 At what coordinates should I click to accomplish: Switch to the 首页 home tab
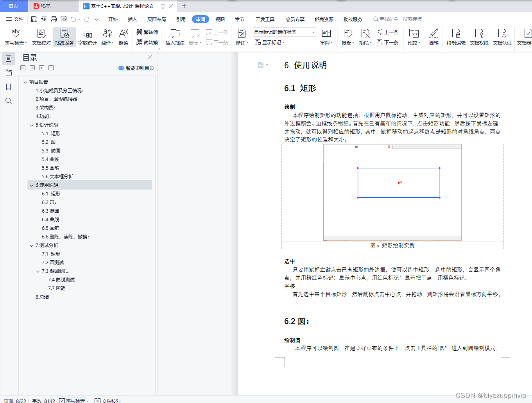click(x=14, y=6)
